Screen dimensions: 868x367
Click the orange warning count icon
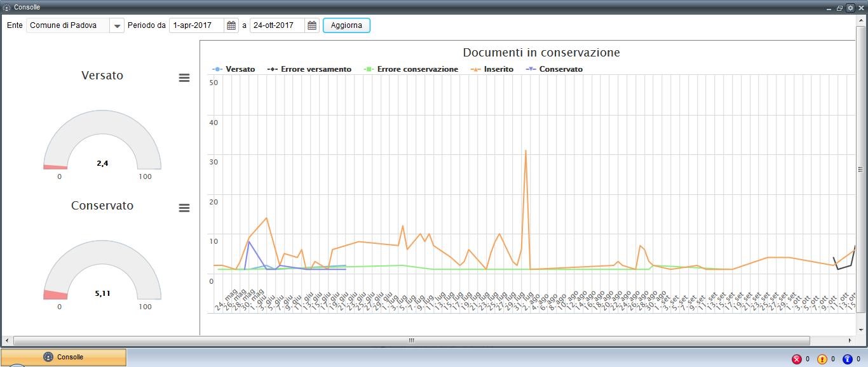tap(822, 359)
